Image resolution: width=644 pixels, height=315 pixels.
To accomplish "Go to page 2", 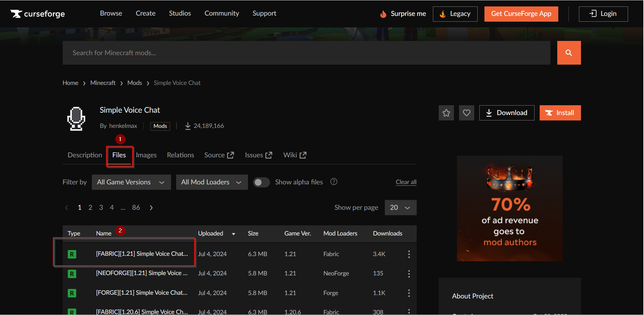I will (x=90, y=207).
